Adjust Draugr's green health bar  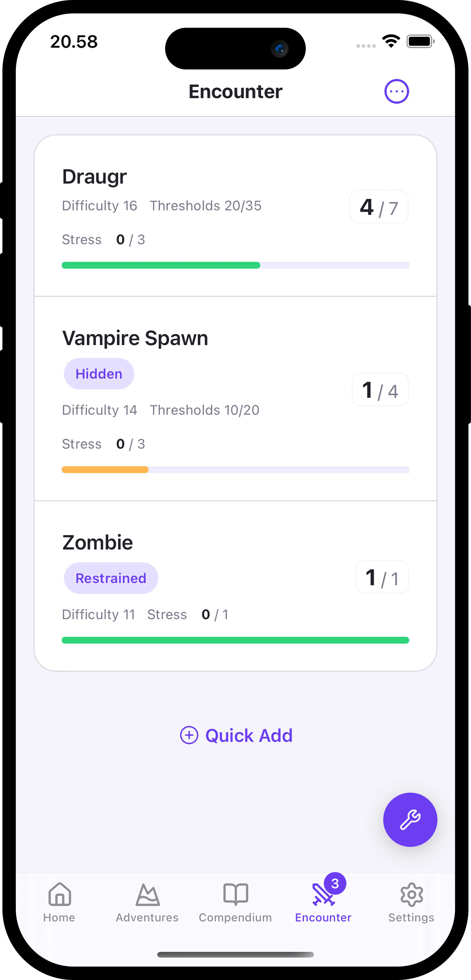click(236, 265)
